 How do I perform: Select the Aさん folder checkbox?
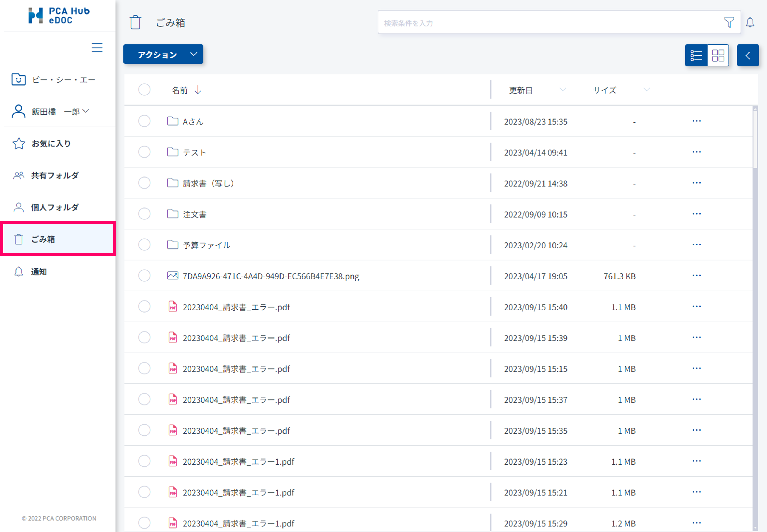(x=144, y=121)
